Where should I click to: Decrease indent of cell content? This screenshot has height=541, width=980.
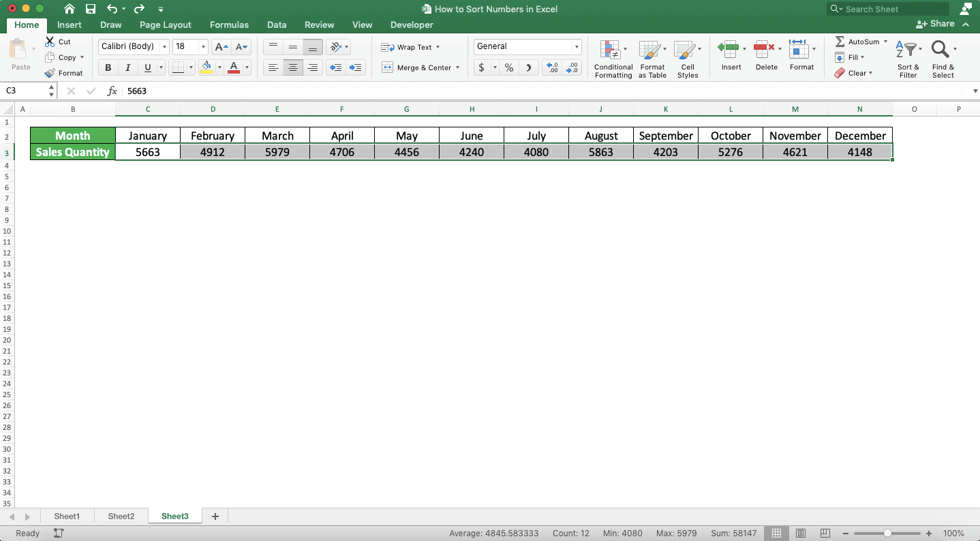point(335,67)
